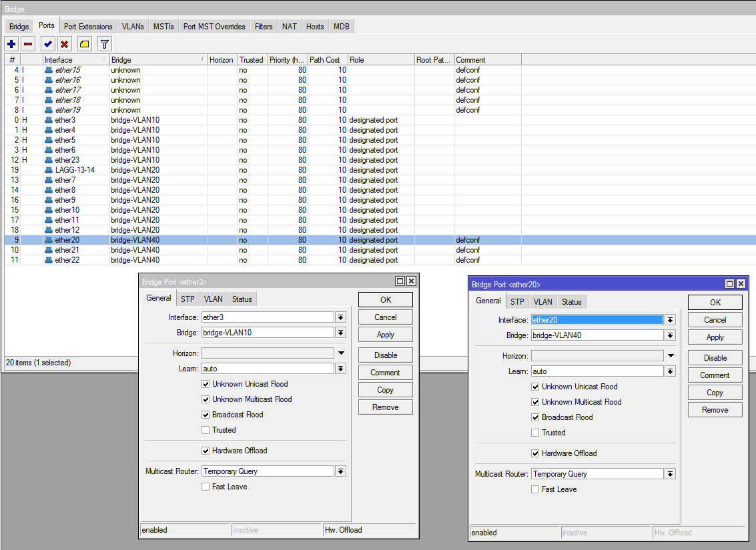This screenshot has width=756, height=550.
Task: Click Remove button in ether20 dialog
Action: click(x=715, y=410)
